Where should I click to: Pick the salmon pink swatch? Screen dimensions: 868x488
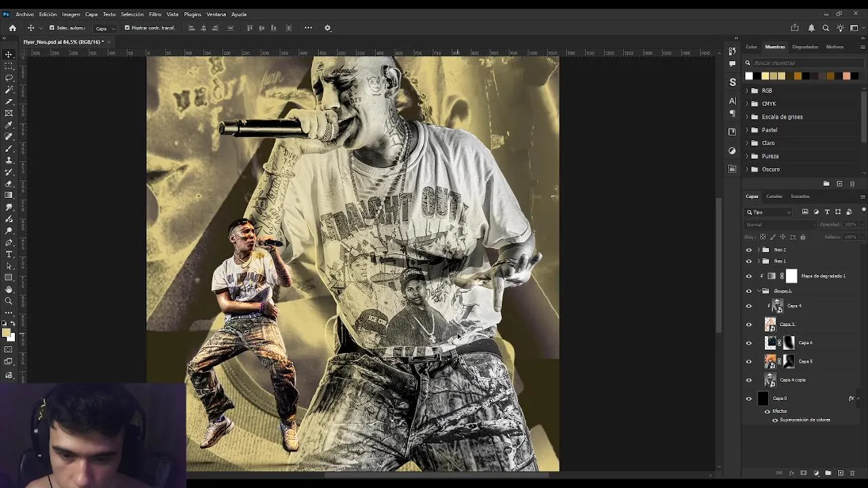tap(846, 76)
